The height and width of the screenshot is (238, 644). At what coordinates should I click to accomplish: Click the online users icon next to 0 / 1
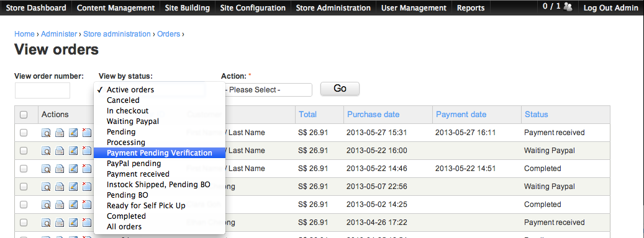coord(568,7)
